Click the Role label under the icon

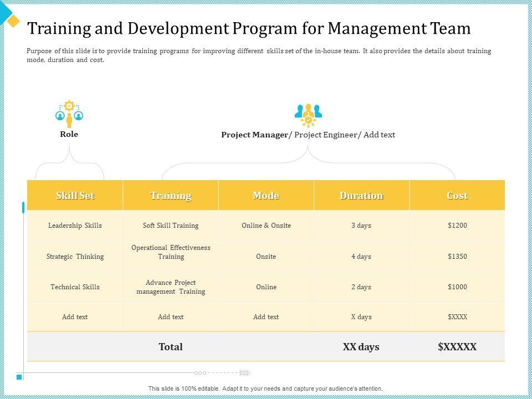pyautogui.click(x=69, y=134)
